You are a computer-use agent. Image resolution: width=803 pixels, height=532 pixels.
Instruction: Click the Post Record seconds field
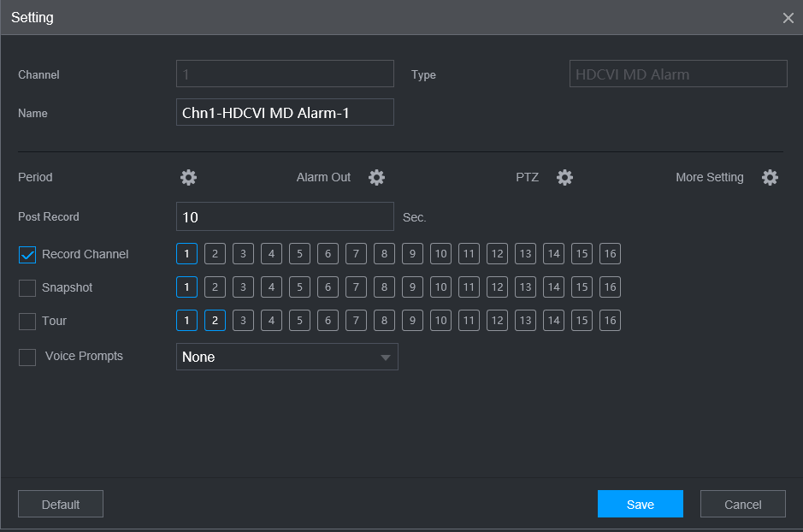285,217
